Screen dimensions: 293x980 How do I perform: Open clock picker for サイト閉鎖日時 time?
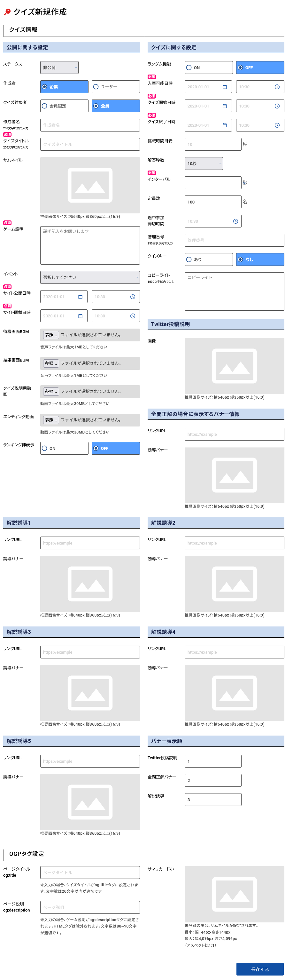click(133, 316)
